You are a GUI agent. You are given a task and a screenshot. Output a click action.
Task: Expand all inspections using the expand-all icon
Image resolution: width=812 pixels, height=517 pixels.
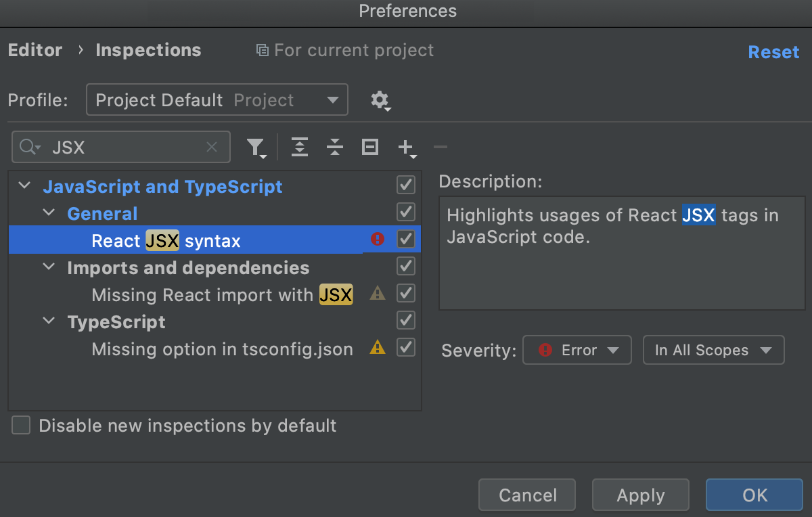300,147
